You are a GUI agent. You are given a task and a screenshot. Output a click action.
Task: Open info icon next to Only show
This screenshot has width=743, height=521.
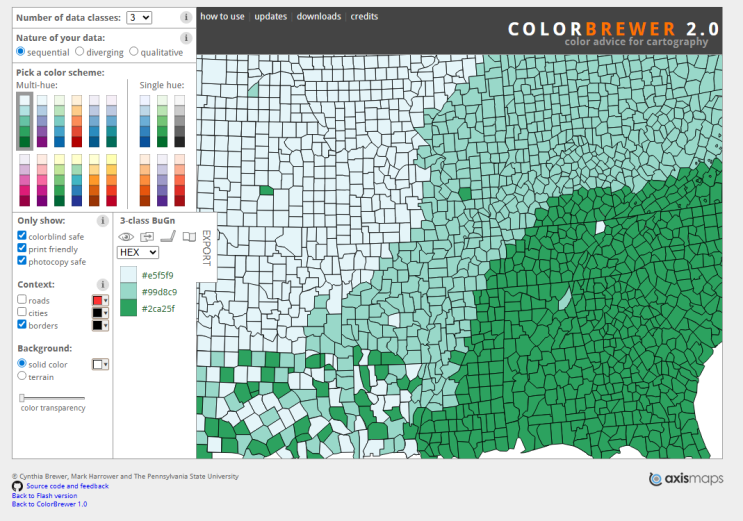[x=102, y=220]
